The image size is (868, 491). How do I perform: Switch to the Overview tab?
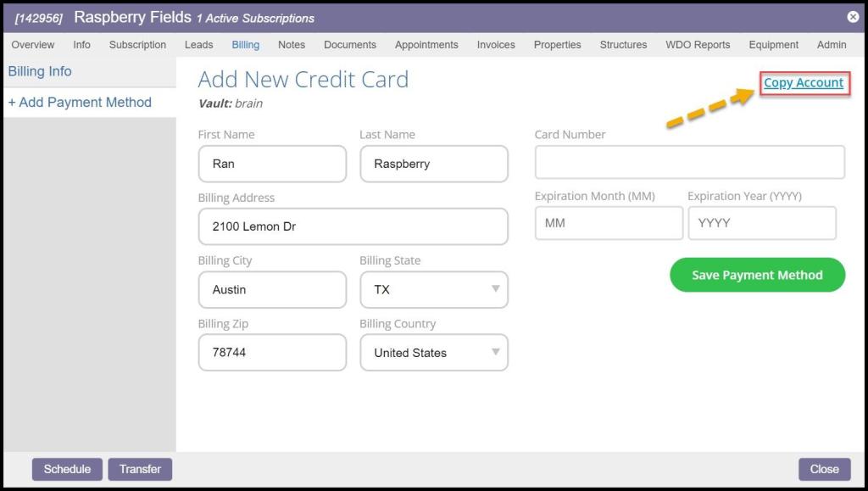[x=33, y=45]
